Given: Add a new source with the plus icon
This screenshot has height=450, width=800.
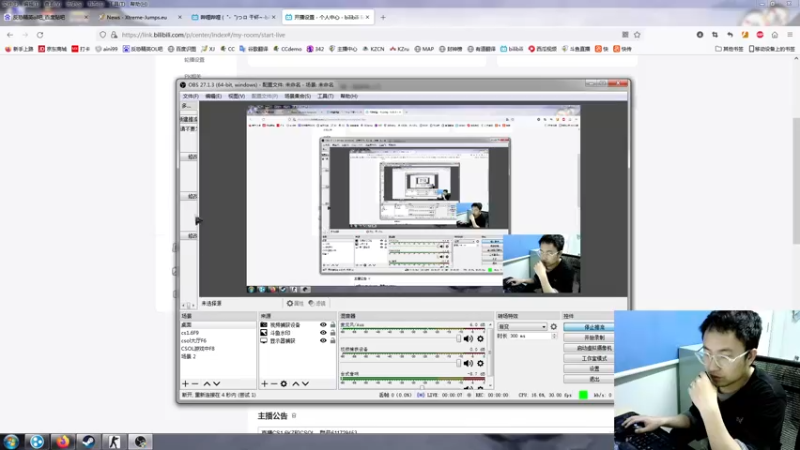Looking at the screenshot, I should coord(264,384).
